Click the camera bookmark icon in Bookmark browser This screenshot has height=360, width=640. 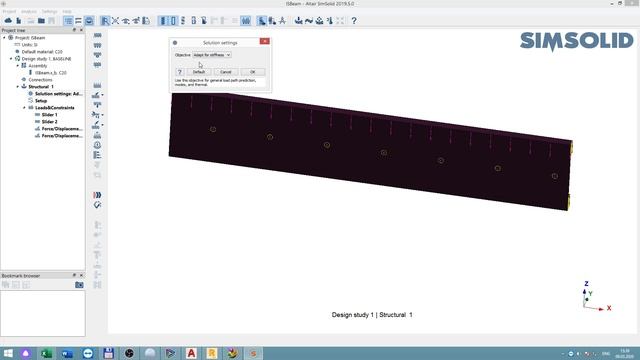[79, 285]
